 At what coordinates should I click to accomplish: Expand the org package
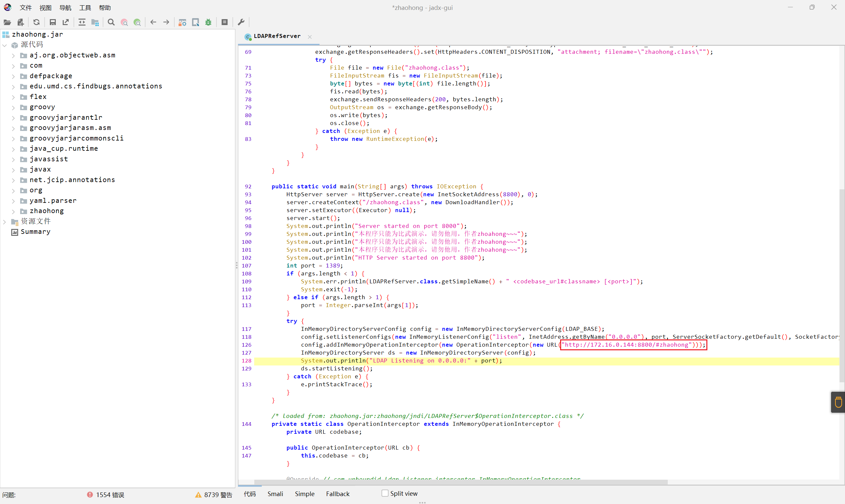point(14,191)
